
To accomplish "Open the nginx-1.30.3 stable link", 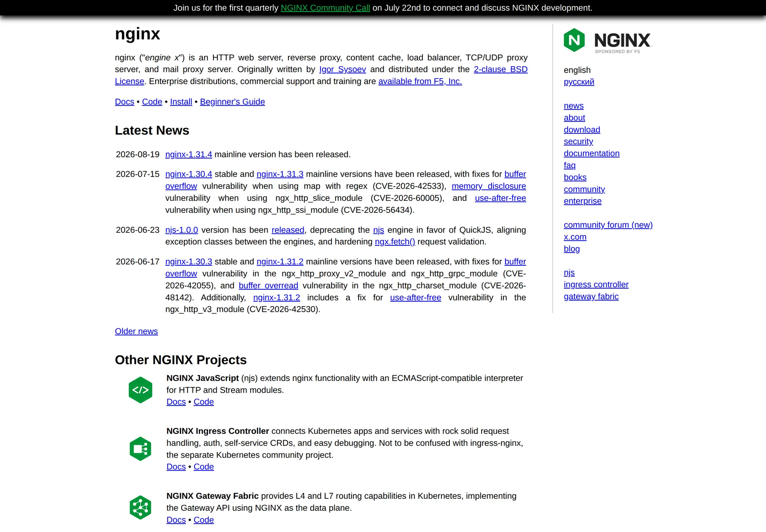I will coord(189,261).
